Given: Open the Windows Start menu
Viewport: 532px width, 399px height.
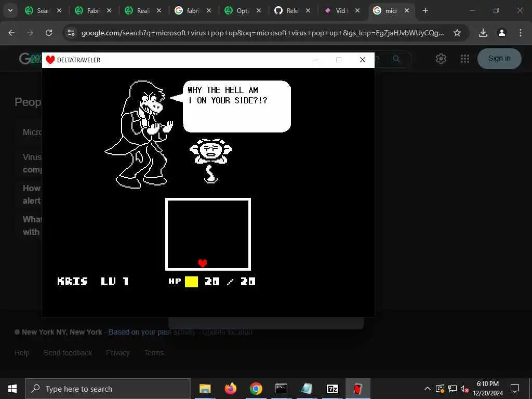Looking at the screenshot, I should click(12, 389).
